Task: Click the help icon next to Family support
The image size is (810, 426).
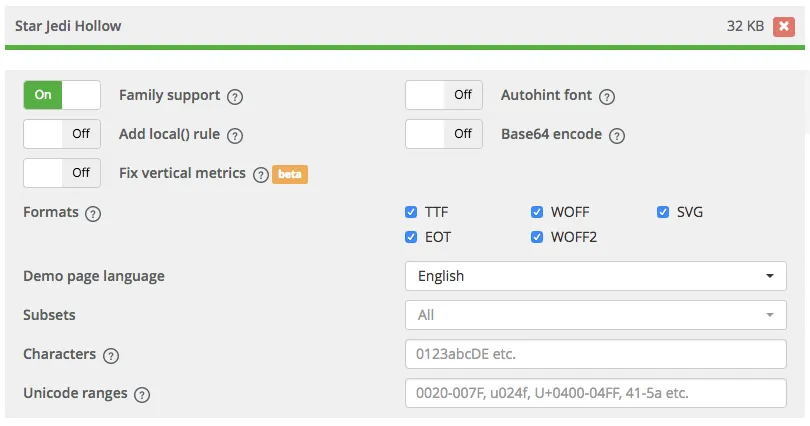Action: point(235,97)
